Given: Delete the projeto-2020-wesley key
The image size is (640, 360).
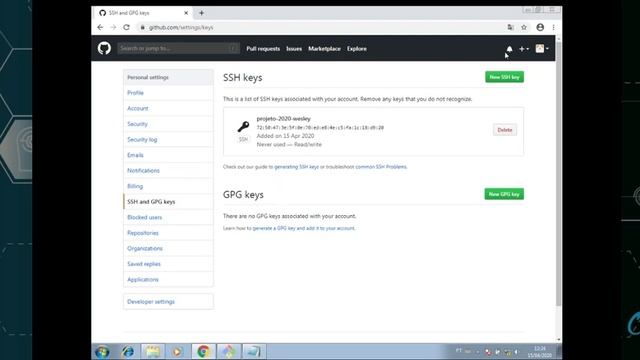Looking at the screenshot, I should tap(504, 130).
